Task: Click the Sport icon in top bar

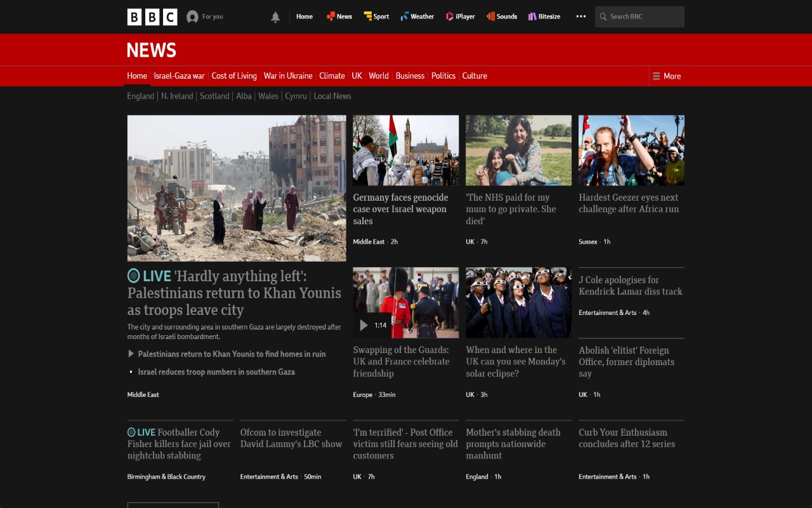Action: 368,17
